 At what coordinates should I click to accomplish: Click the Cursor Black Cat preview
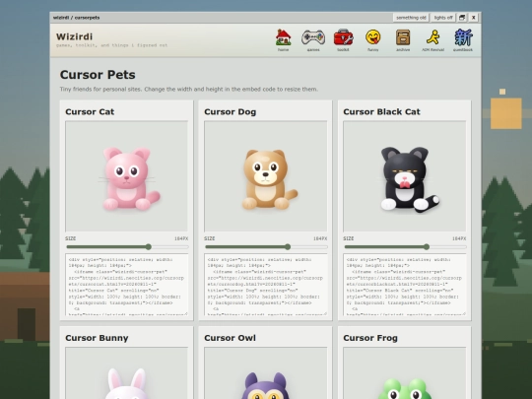[405, 176]
